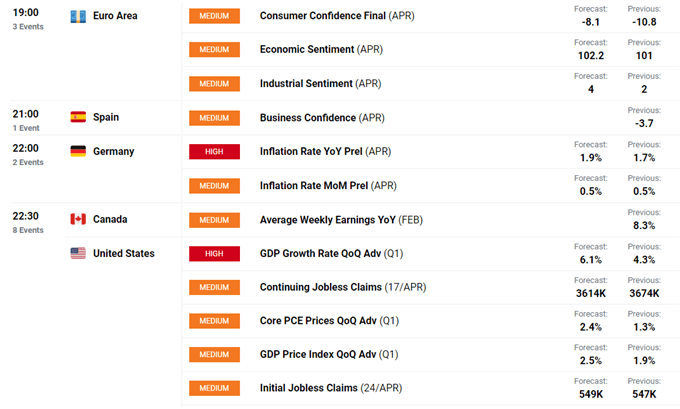
Task: Open Industrial Sentiment (APR) event
Action: click(x=320, y=83)
